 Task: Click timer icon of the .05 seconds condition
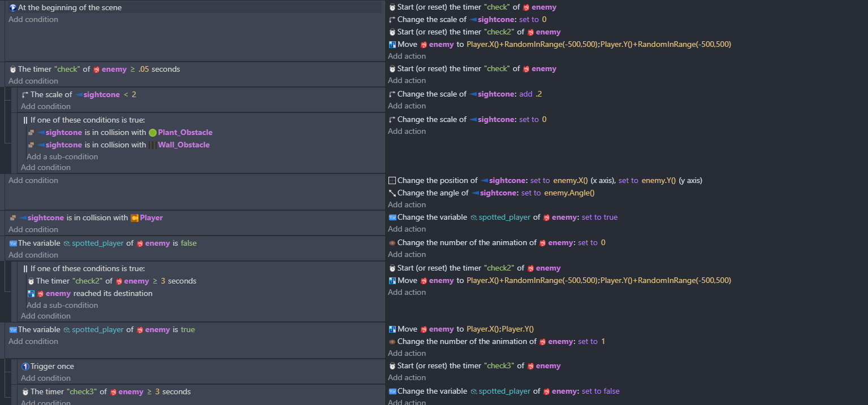(12, 69)
